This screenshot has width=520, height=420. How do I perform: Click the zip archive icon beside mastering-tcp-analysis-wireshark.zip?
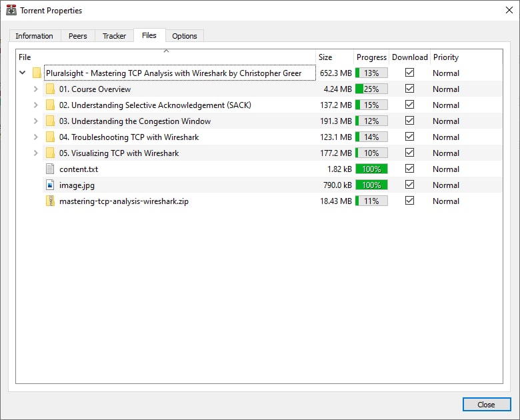tap(50, 201)
